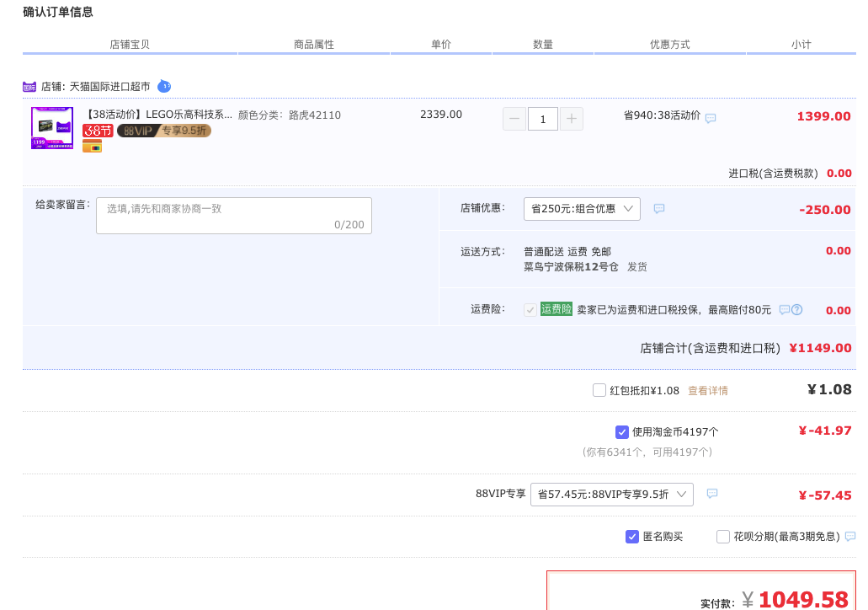Click the 88VIP 专享9.5折 badge
The height and width of the screenshot is (610, 868).
pyautogui.click(x=164, y=131)
